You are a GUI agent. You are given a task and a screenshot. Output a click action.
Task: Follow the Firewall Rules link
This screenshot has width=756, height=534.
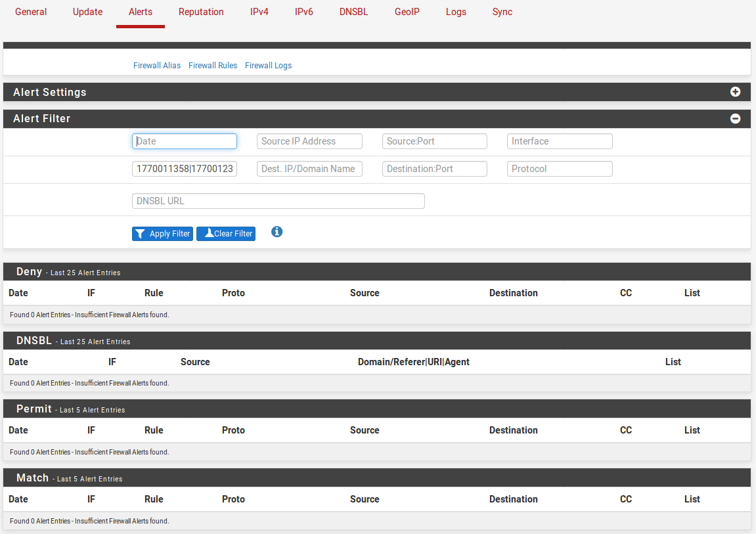[x=213, y=66]
